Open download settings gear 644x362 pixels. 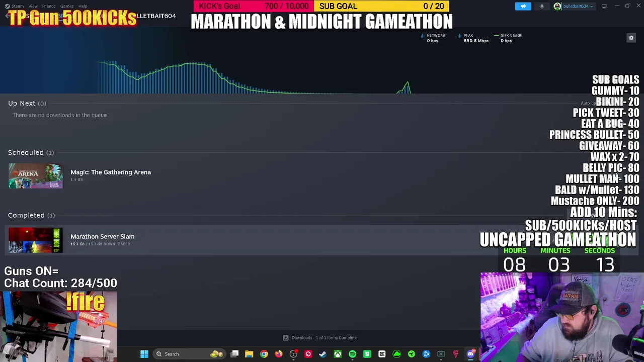click(x=631, y=38)
